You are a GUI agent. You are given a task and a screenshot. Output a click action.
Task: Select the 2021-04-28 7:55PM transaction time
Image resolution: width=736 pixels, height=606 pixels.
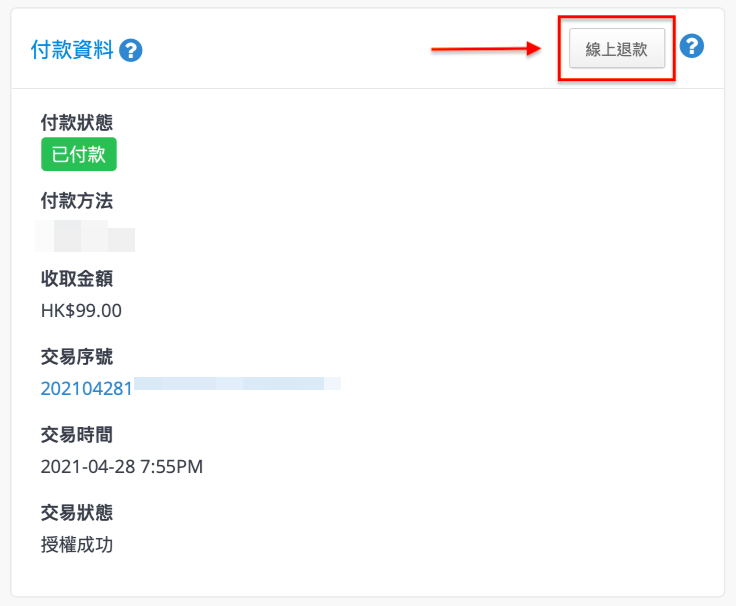[x=122, y=467]
